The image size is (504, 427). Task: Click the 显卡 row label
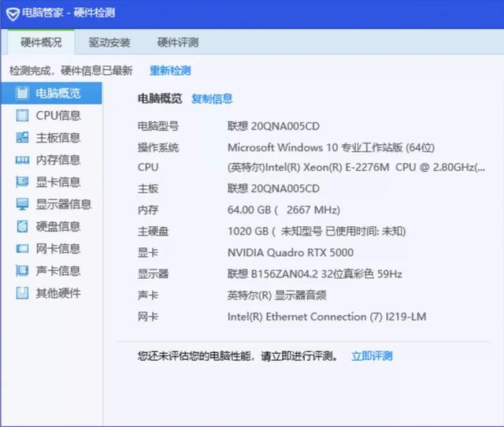point(148,252)
